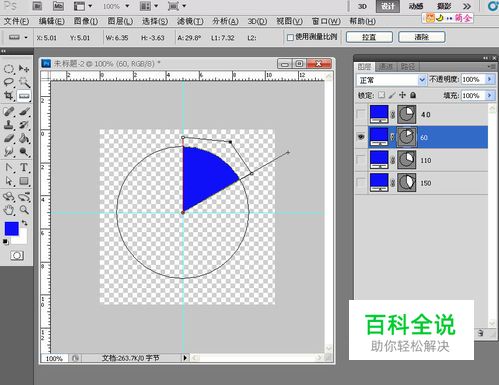Open layers panel options menu
The height and width of the screenshot is (385, 499).
point(491,67)
